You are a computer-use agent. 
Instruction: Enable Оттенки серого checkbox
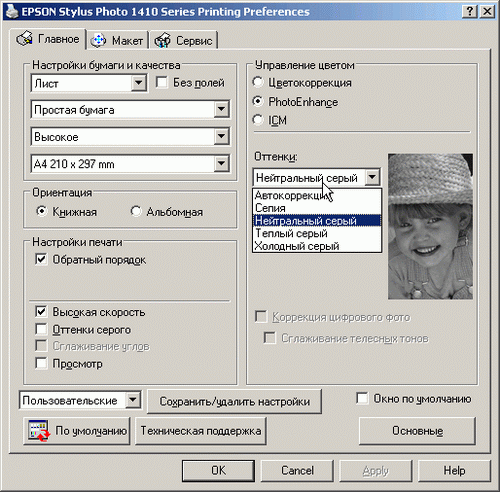point(41,329)
